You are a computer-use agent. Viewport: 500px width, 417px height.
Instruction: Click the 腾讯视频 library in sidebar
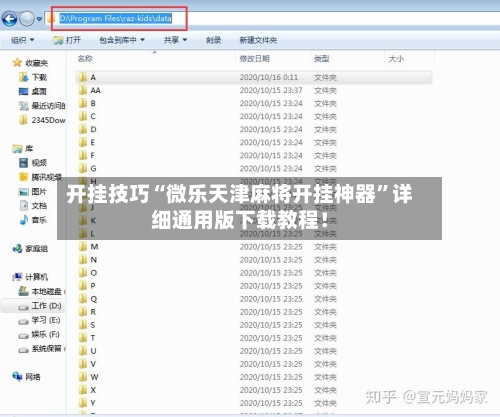click(40, 177)
